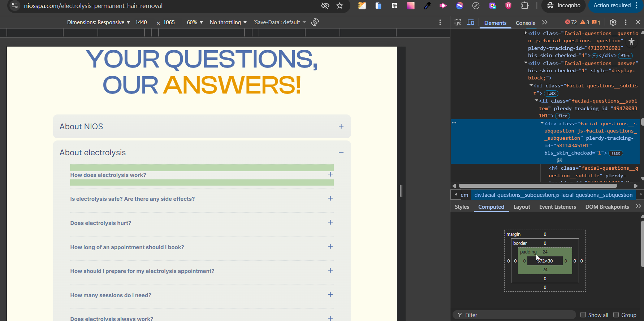Click the rotate viewport icon

click(x=315, y=22)
